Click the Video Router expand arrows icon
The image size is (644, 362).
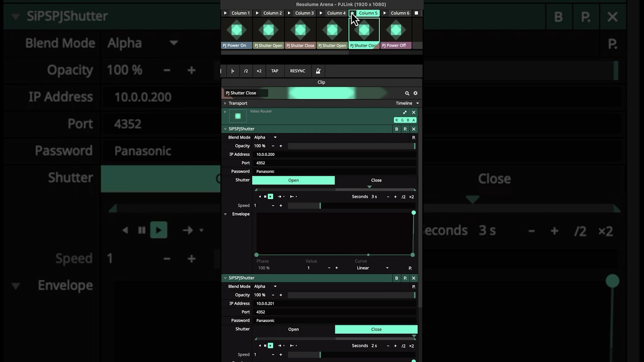(405, 113)
